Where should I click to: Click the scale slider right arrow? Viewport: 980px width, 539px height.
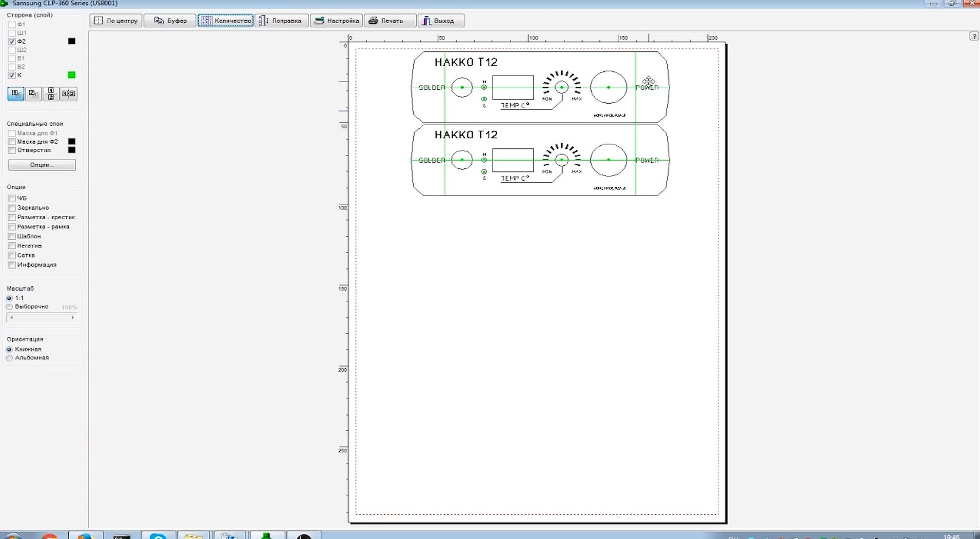pyautogui.click(x=73, y=318)
